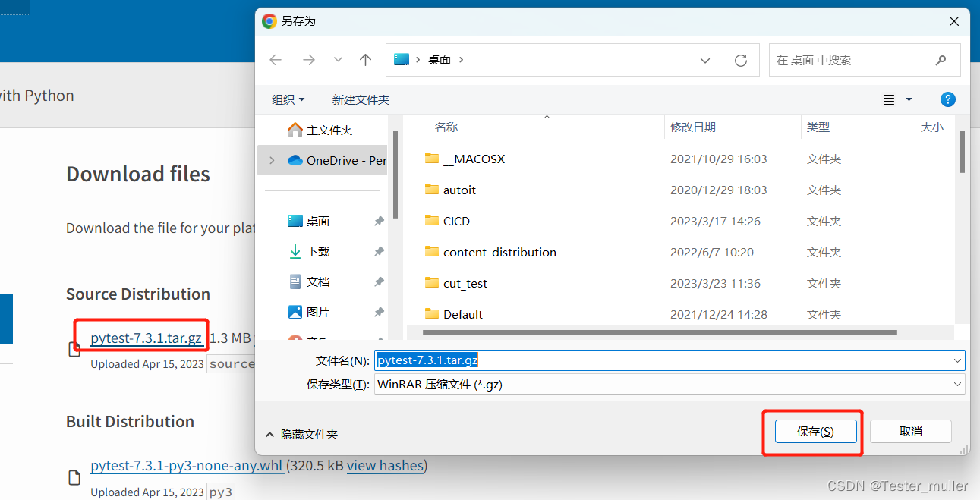The width and height of the screenshot is (980, 500).
Task: Select 文档 in quick access
Action: [309, 282]
